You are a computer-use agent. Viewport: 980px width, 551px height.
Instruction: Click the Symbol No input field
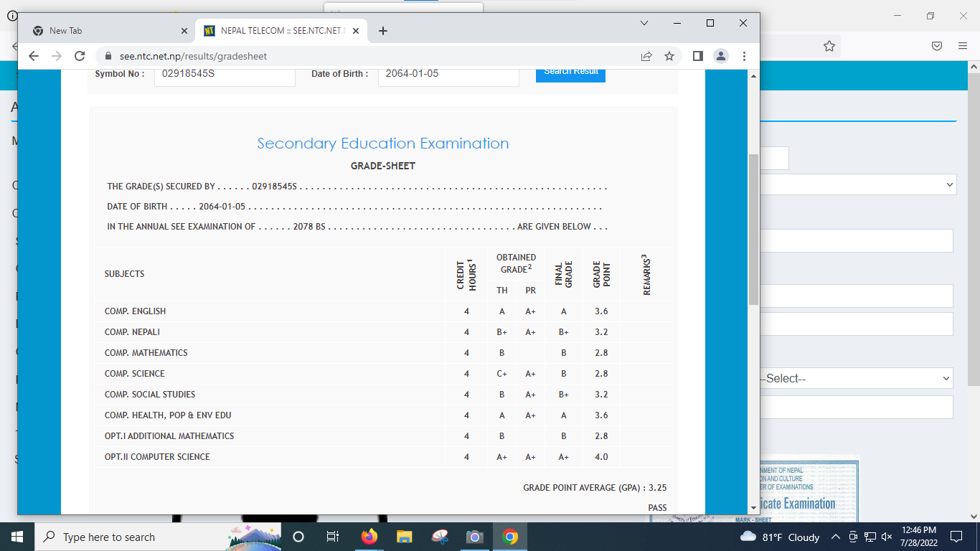click(x=225, y=74)
